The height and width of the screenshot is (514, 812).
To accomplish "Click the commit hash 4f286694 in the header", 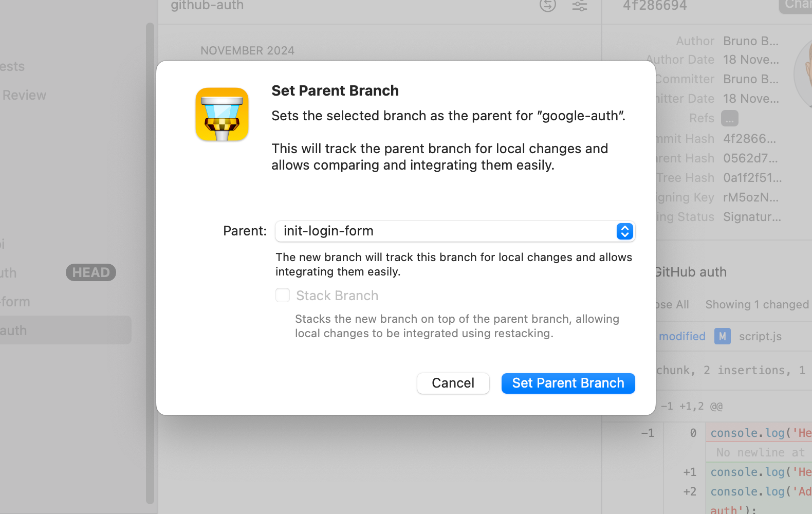I will pyautogui.click(x=654, y=6).
